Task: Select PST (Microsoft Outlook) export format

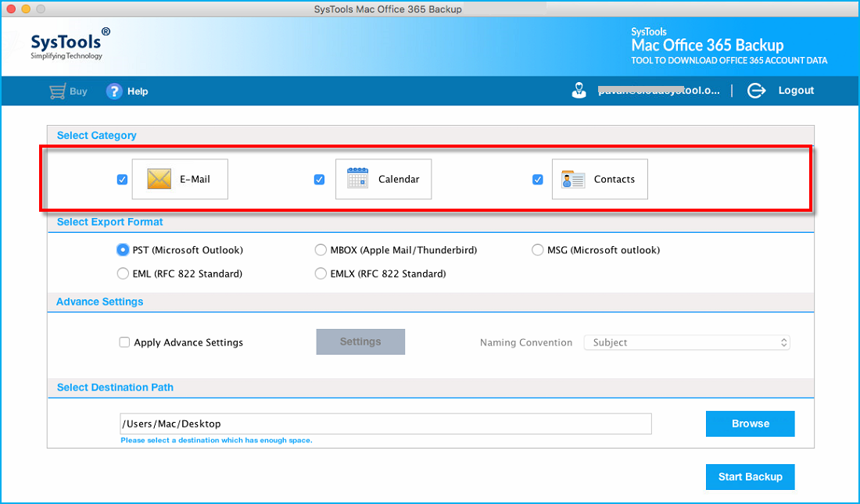Action: coord(123,250)
